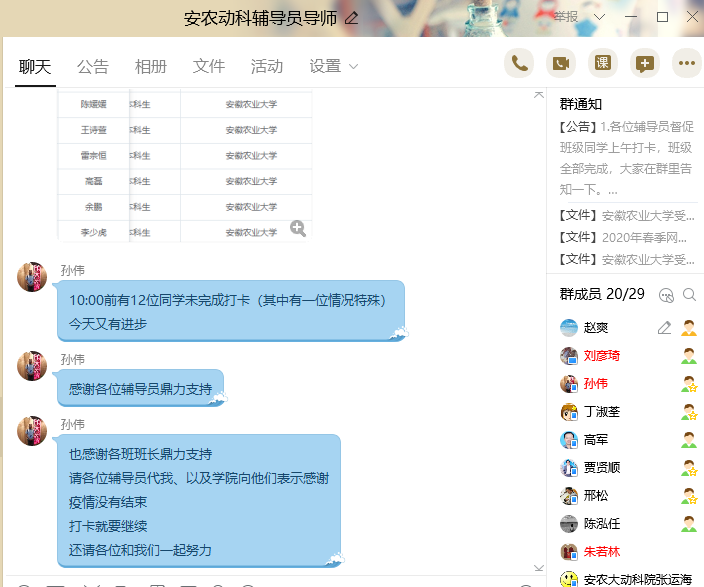Start a group video call
This screenshot has width=704, height=587.
coord(560,63)
